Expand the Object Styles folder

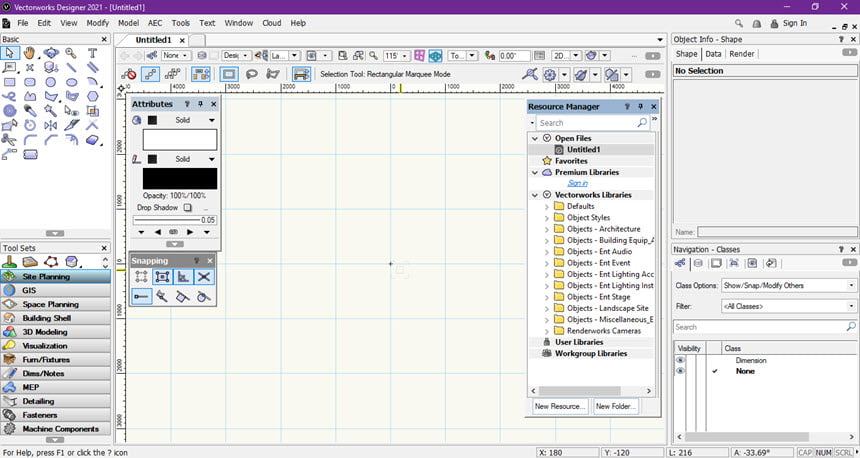click(546, 218)
